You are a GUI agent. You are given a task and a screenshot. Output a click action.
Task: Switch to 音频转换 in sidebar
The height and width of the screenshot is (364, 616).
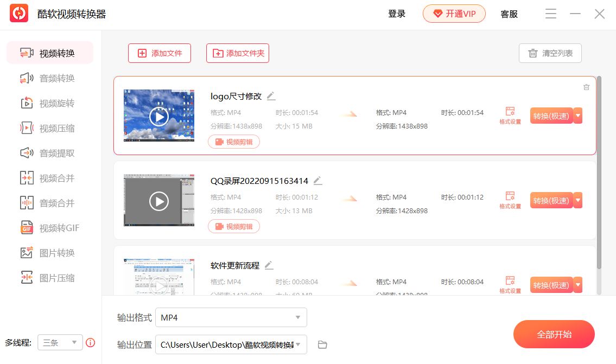click(50, 78)
